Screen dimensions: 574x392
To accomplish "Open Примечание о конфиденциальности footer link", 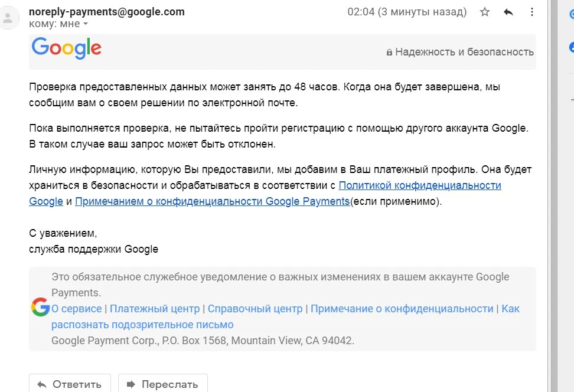I will click(x=402, y=309).
